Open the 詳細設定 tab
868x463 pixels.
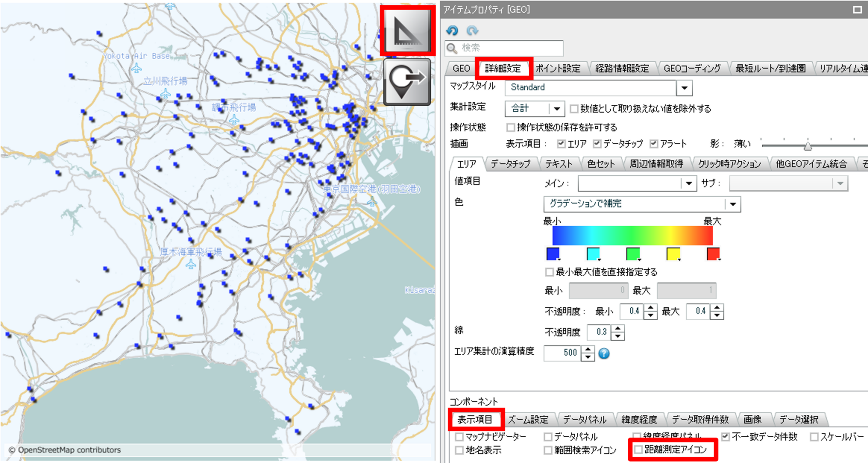click(x=503, y=68)
